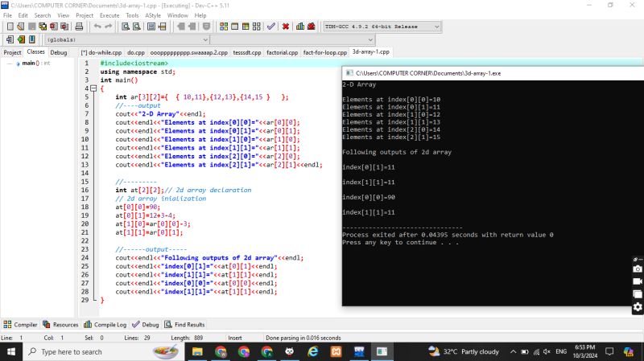Open the Execute menu
Image resolution: width=644 pixels, height=361 pixels.
pyautogui.click(x=109, y=15)
